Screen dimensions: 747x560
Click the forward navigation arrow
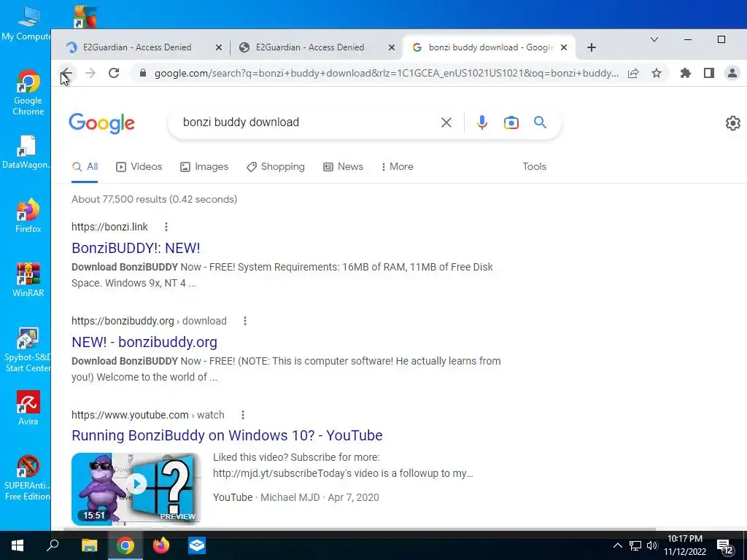[x=90, y=73]
